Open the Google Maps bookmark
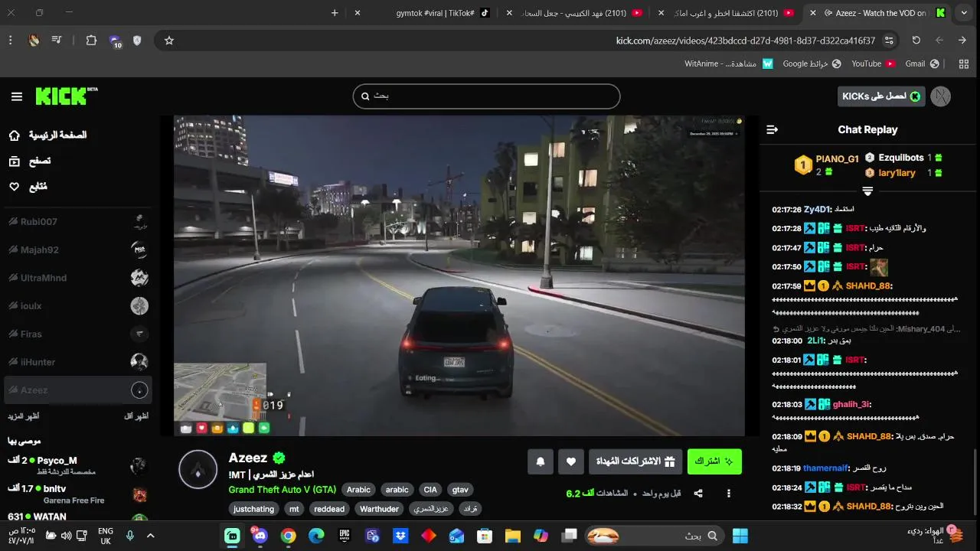Viewport: 980px width, 551px height. pyautogui.click(x=812, y=64)
